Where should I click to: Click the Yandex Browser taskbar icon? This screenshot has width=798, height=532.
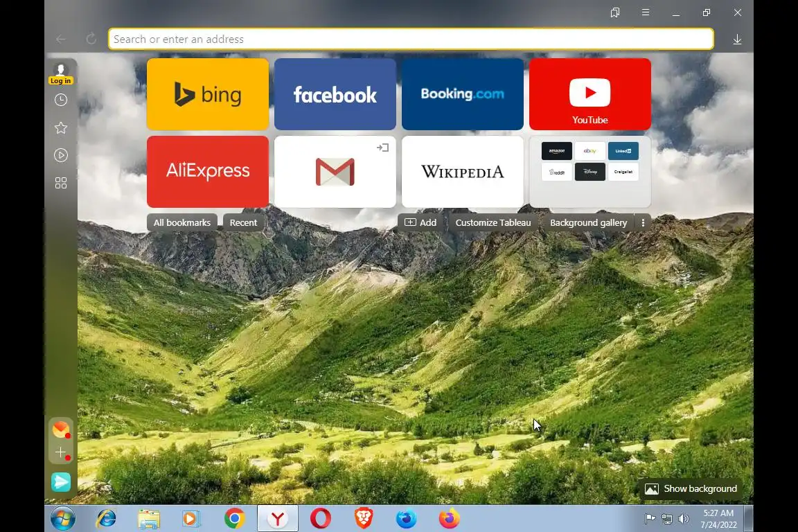pos(278,519)
